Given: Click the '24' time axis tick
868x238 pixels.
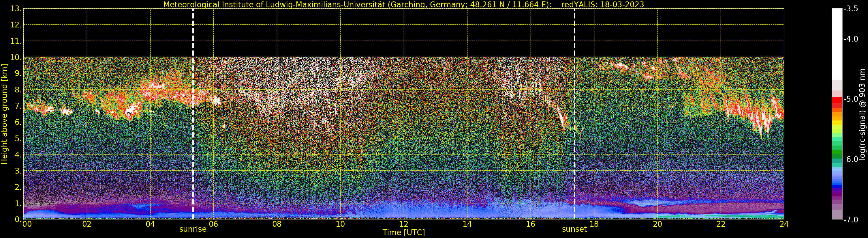Looking at the screenshot, I should (x=784, y=224).
